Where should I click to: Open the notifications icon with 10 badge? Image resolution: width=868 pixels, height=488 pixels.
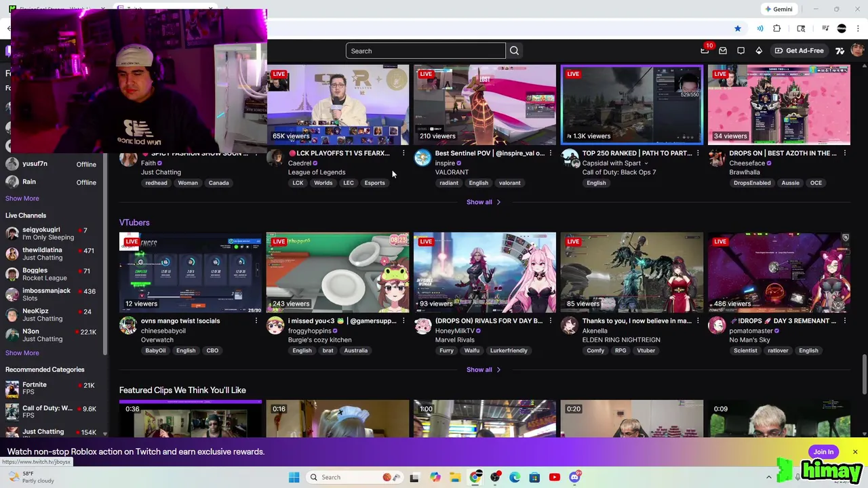[705, 50]
